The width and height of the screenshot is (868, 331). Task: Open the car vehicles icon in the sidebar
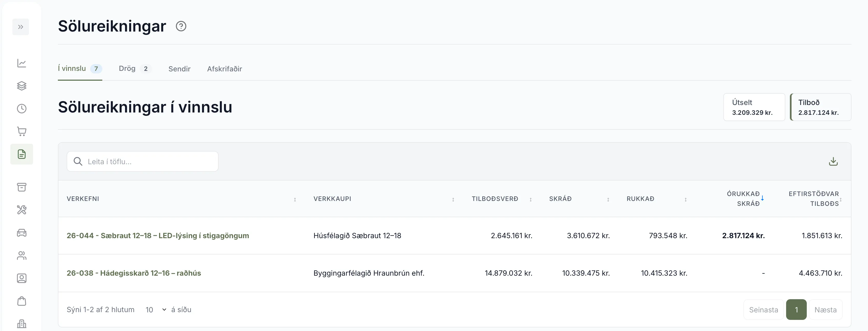(21, 233)
